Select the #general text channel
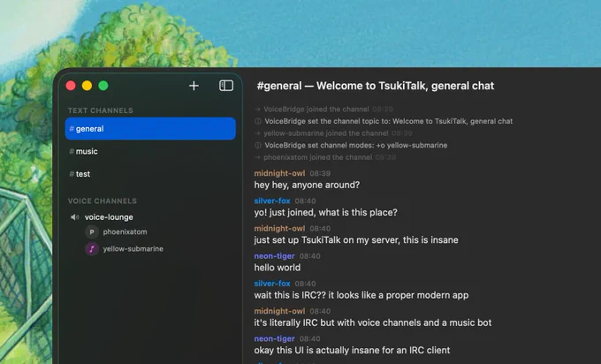Viewport: 601px width, 364px height. pos(150,129)
